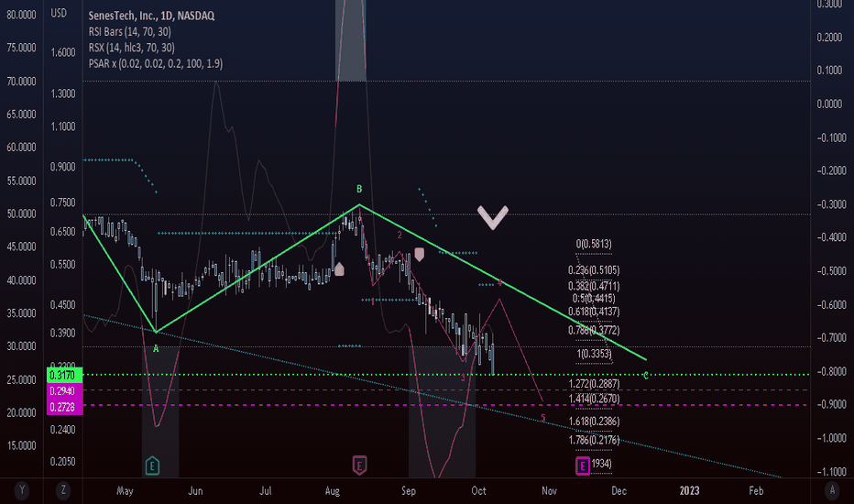854x504 pixels.
Task: Select the green wave label A at the low
Action: tap(156, 349)
